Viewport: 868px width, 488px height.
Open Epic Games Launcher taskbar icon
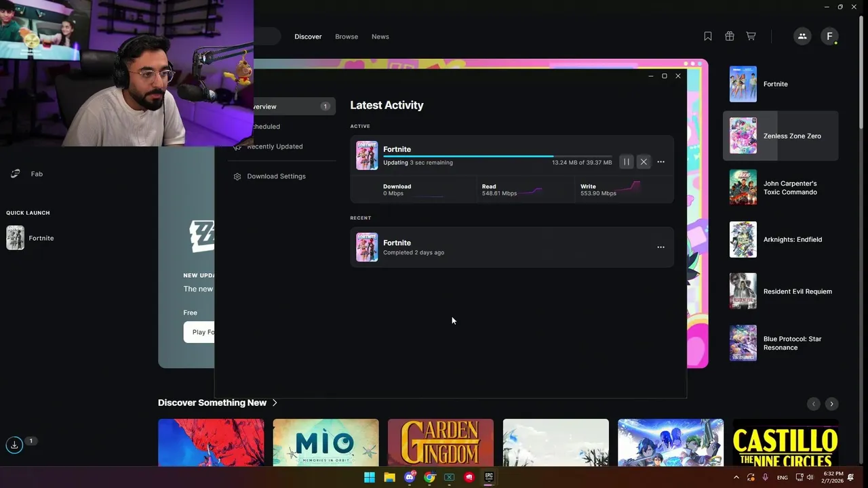coord(489,477)
